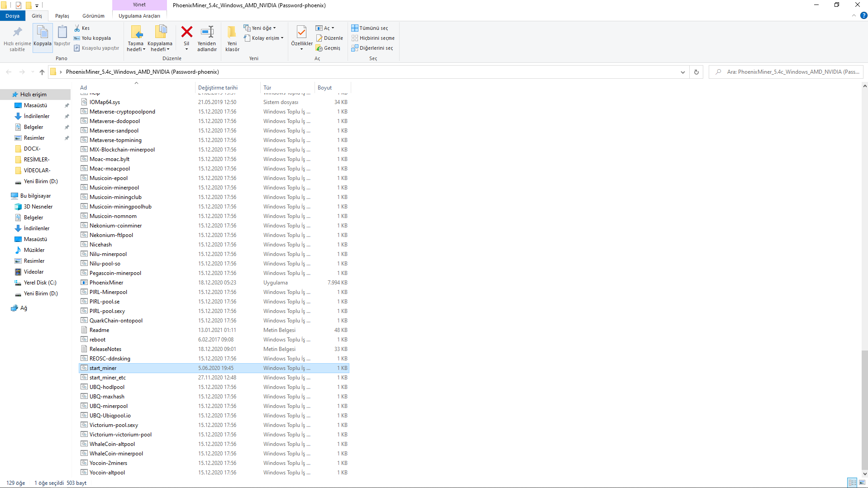Select the Nicehash batch file
The height and width of the screenshot is (488, 868).
214,245
